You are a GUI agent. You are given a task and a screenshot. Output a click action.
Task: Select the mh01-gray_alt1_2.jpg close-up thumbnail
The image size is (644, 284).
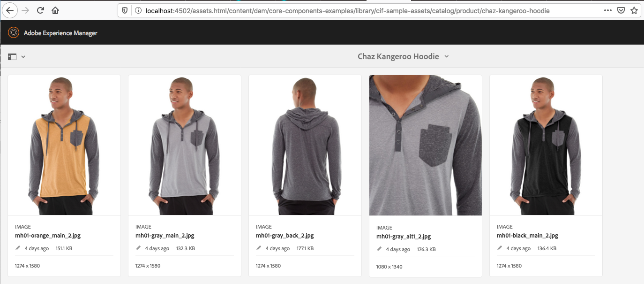(426, 145)
